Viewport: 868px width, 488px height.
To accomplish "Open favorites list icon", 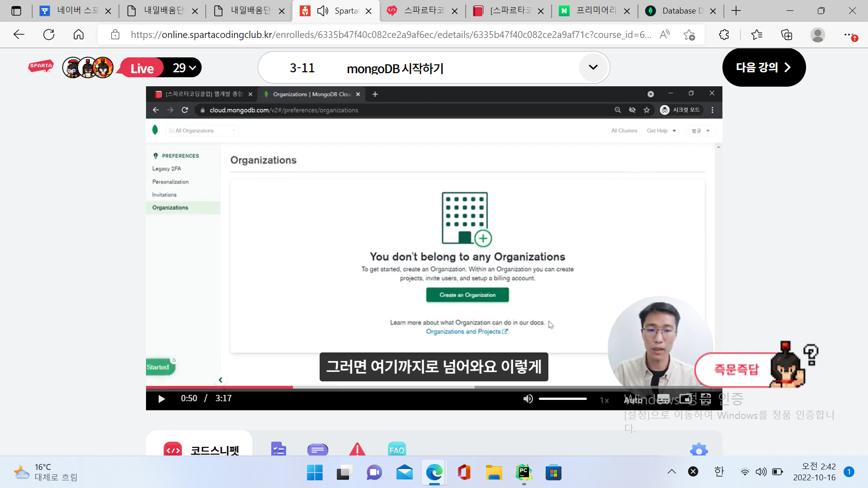I will coord(756,34).
